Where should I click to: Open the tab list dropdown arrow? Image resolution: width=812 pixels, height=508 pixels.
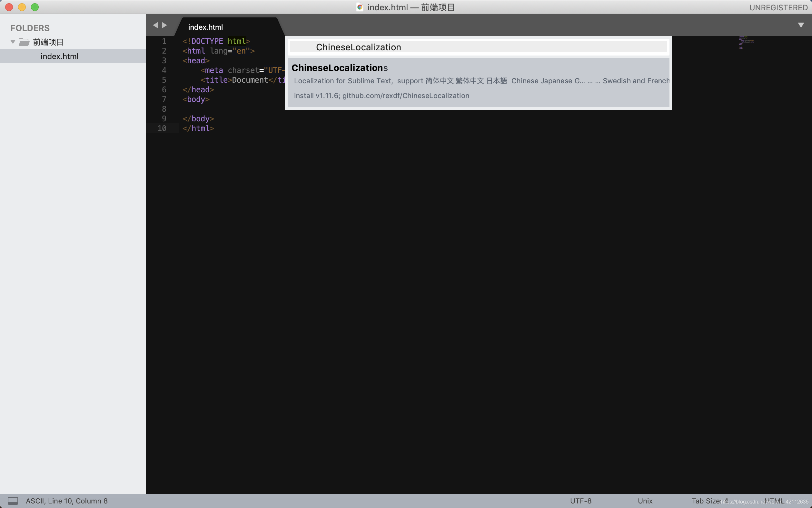801,25
